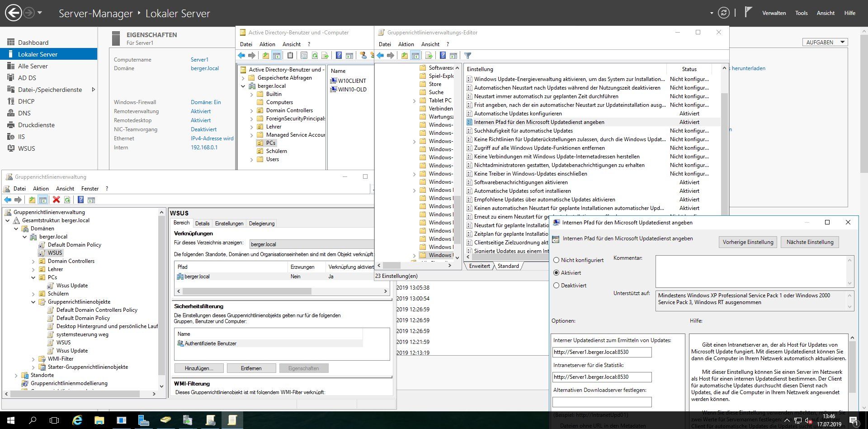Expand Datei-/Speicherdienste submenu arrow
This screenshot has width=868, height=429.
click(93, 90)
